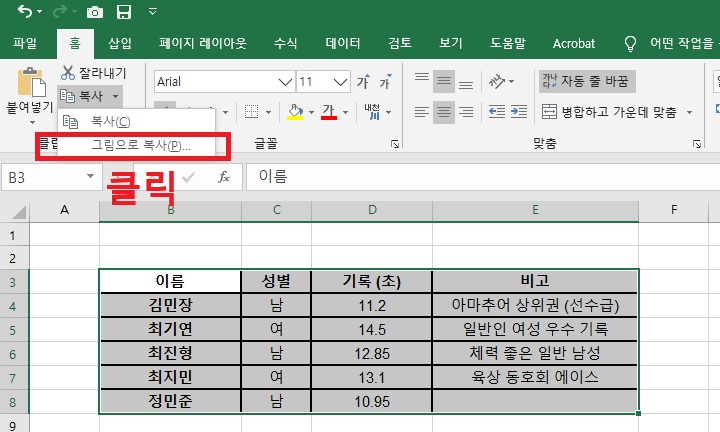Expand the 병합하고 가운데 맞춤 dropdown arrow
Viewport: 720px width, 432px height.
tap(689, 112)
